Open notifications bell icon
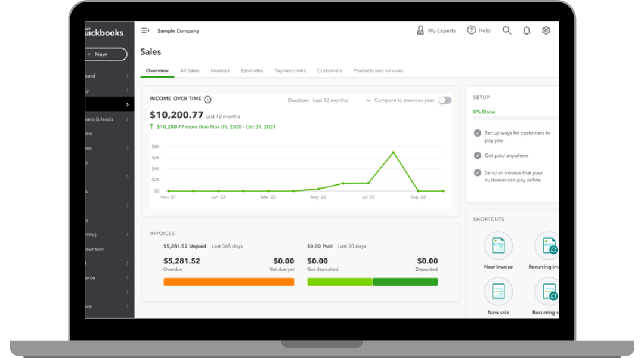644x358 pixels. pos(527,31)
